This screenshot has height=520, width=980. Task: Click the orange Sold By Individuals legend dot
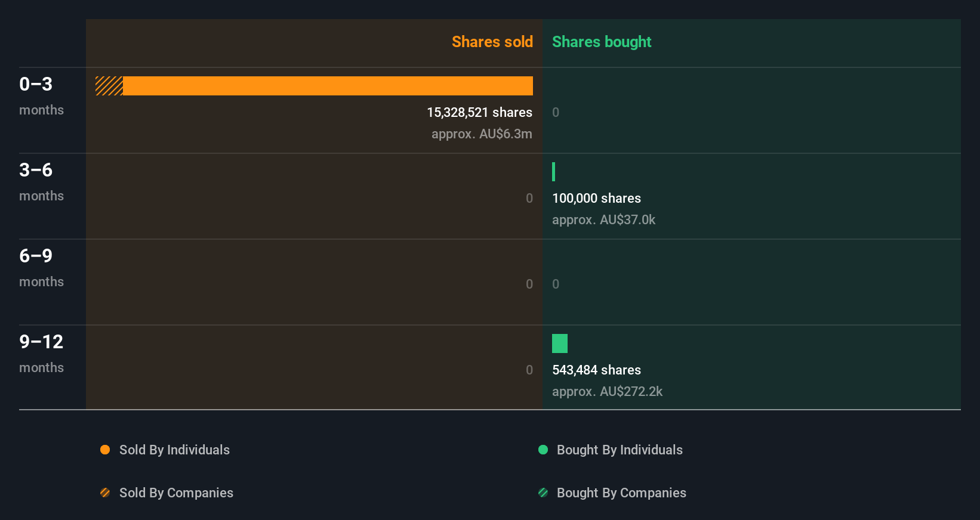coord(105,450)
